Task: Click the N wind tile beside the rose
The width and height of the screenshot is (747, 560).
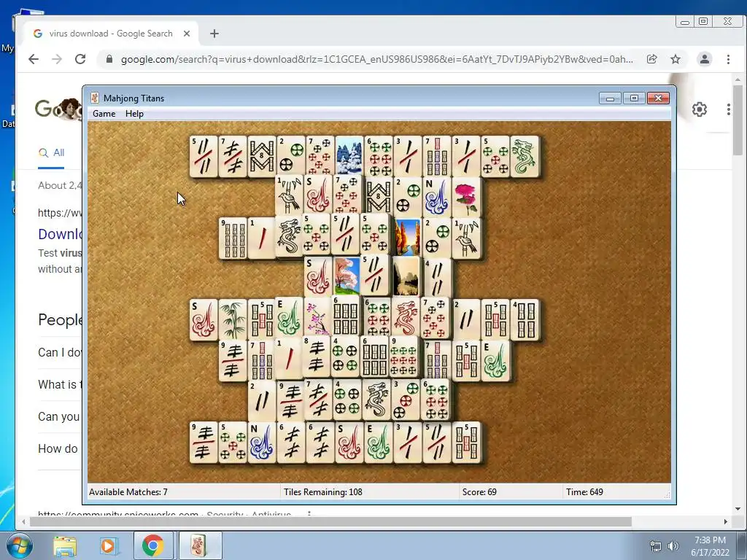Action: point(436,197)
